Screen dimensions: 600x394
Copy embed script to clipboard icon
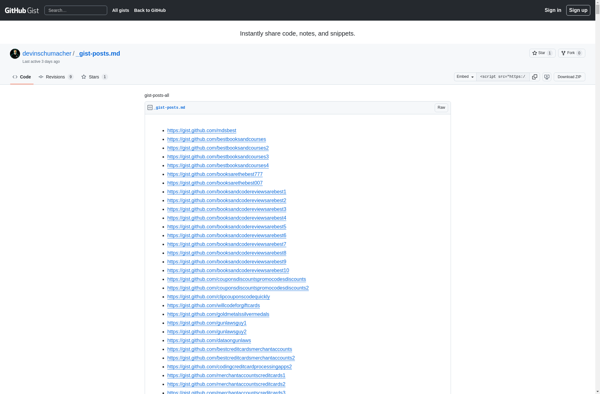(535, 77)
